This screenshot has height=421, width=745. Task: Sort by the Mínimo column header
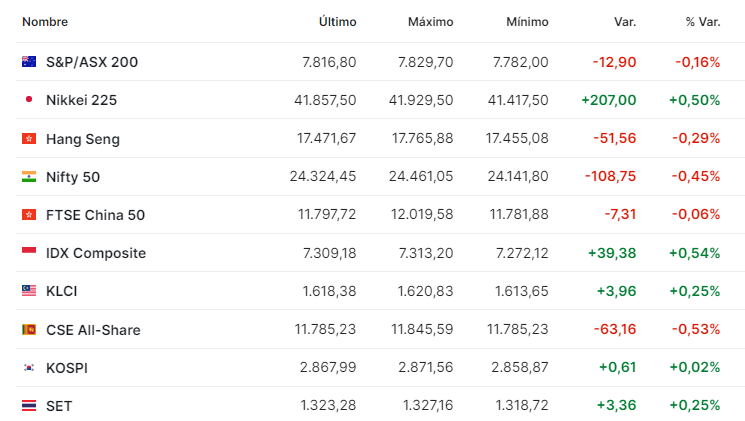(x=527, y=22)
